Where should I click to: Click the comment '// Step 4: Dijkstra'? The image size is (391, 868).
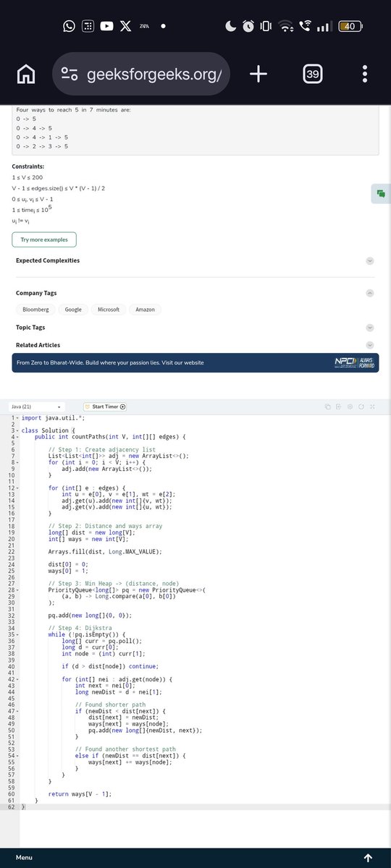[80, 627]
